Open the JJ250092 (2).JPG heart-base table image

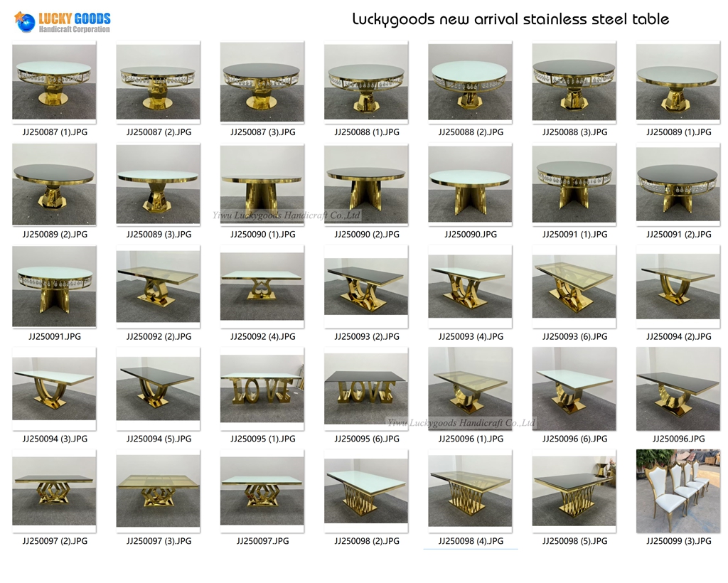pos(158,288)
